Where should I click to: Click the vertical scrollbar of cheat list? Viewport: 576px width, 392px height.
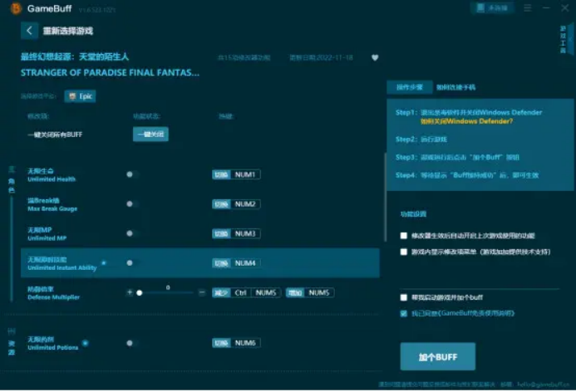pyautogui.click(x=385, y=197)
